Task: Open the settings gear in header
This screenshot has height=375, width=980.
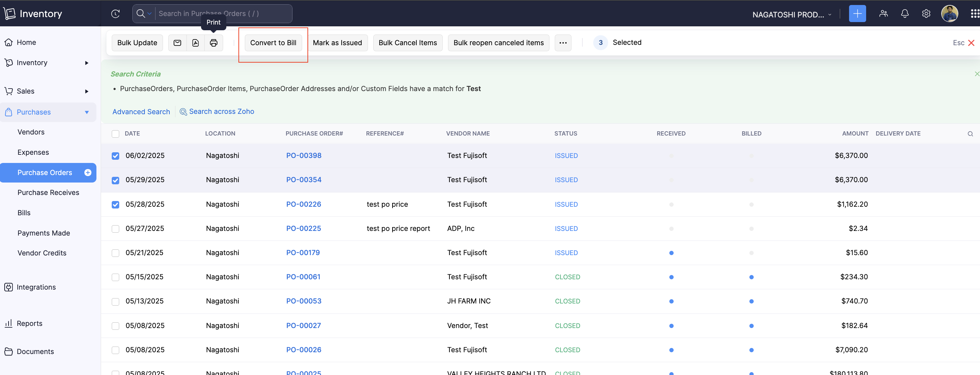Action: [926, 14]
